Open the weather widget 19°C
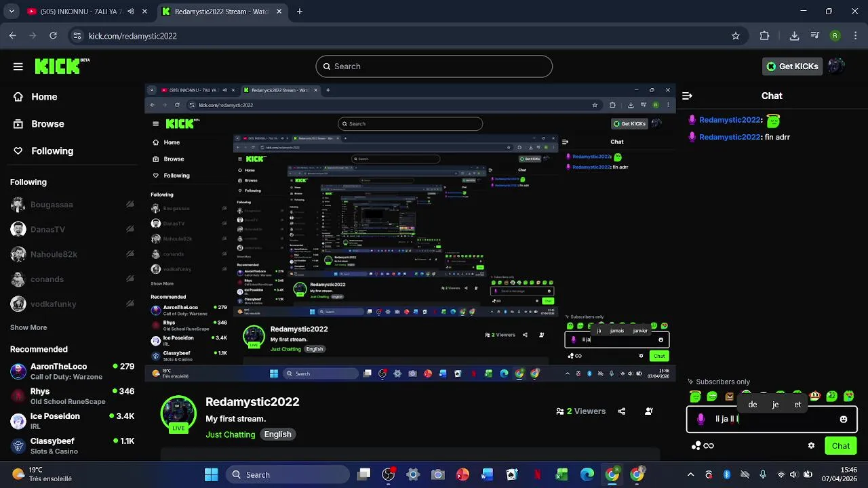 (42, 474)
